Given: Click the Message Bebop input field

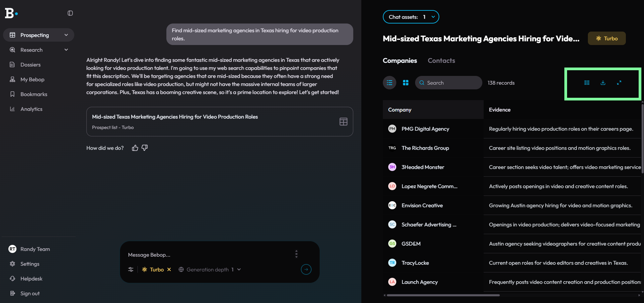Looking at the screenshot, I should point(208,255).
